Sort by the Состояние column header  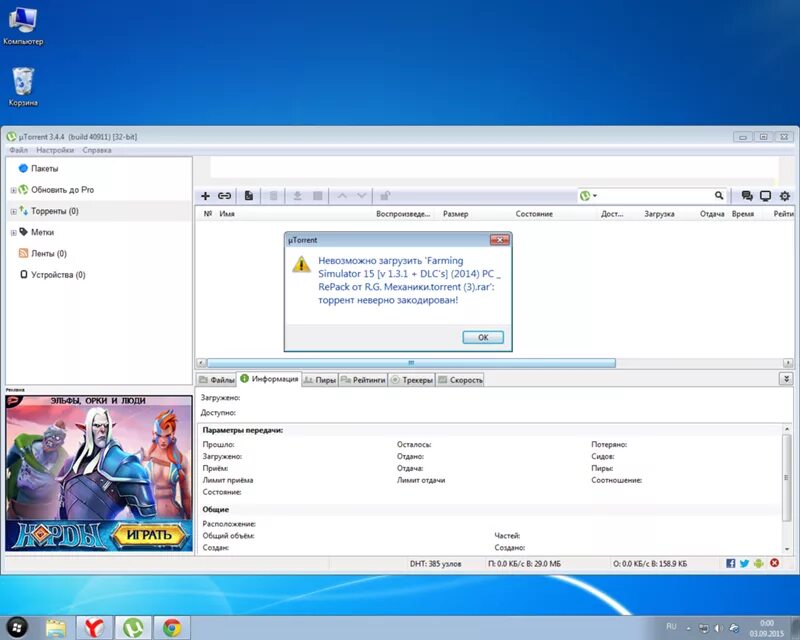(x=534, y=214)
